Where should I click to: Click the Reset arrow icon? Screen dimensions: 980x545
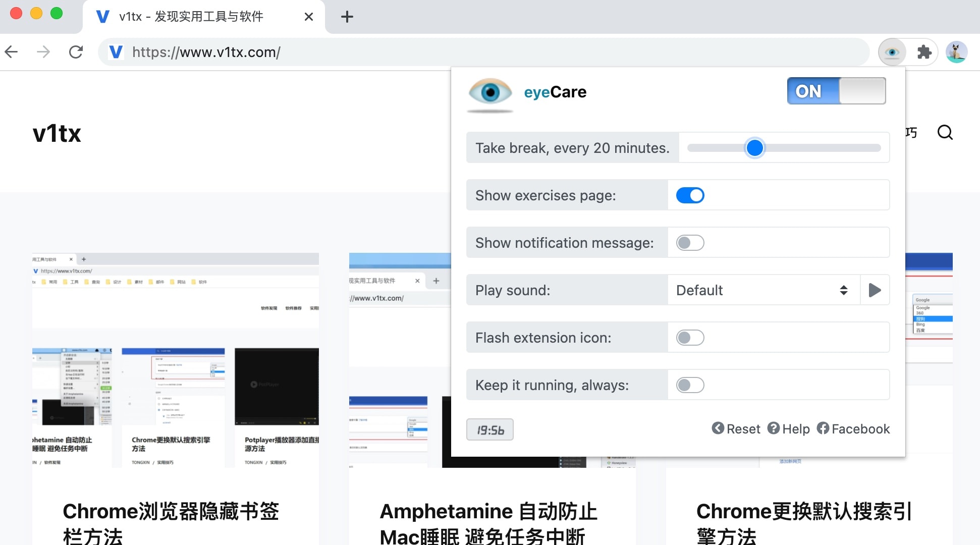click(x=718, y=428)
